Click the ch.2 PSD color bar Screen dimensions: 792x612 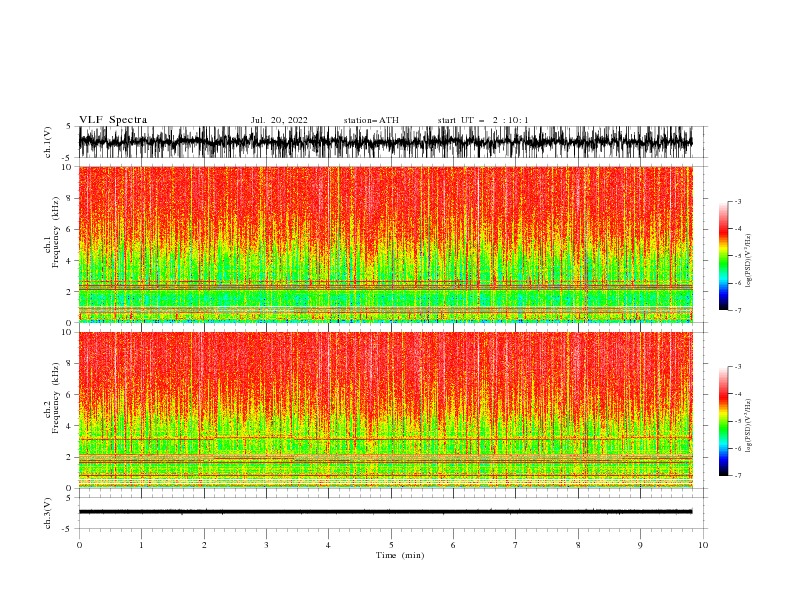tap(723, 421)
